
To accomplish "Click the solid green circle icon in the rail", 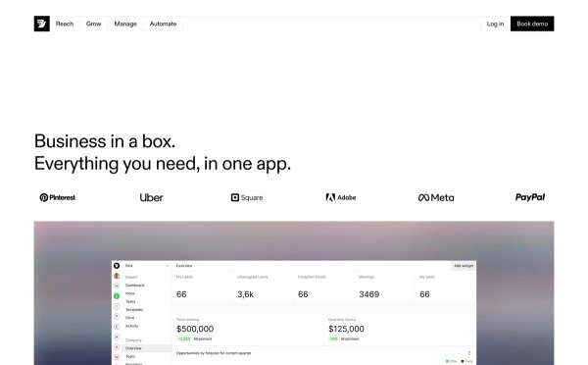I will [117, 296].
